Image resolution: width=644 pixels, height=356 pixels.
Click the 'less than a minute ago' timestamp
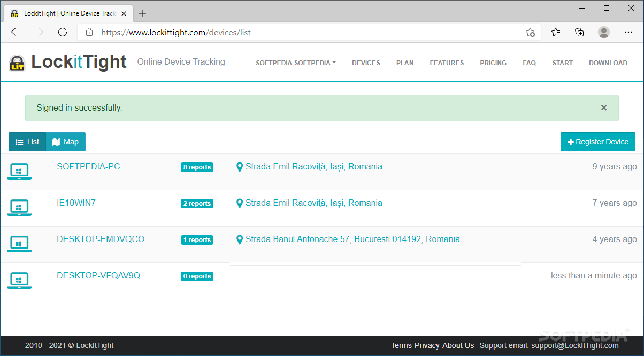click(x=594, y=276)
